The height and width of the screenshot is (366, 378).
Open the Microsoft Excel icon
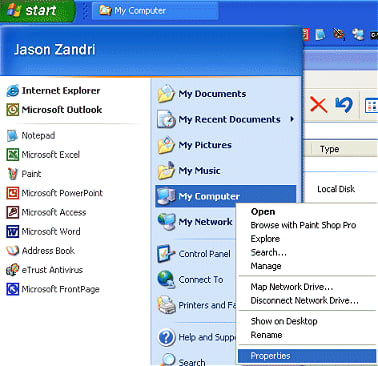[x=13, y=155]
